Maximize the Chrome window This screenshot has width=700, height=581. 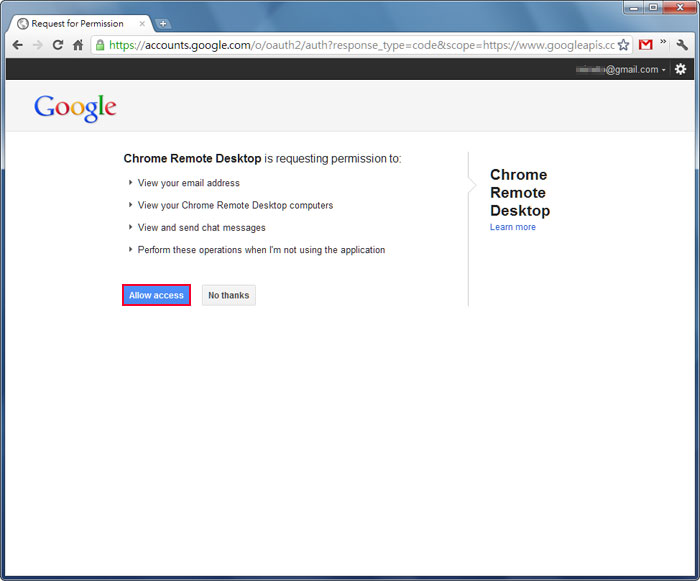[653, 8]
